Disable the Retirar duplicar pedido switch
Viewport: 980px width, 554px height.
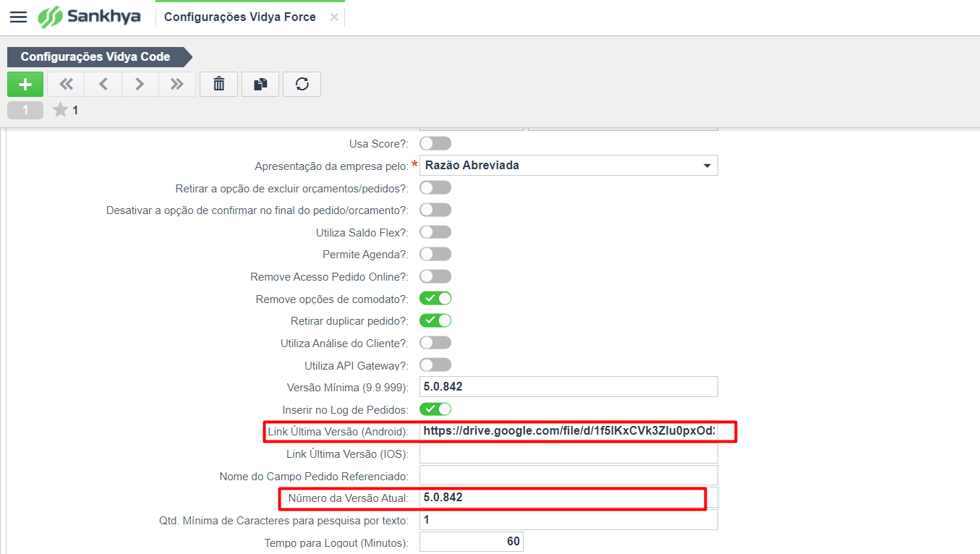[x=435, y=320]
